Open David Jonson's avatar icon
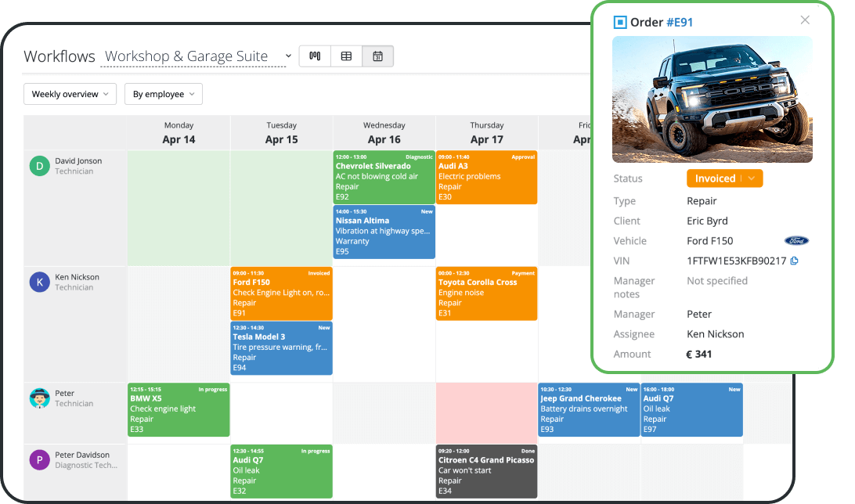855x504 pixels. [x=39, y=166]
